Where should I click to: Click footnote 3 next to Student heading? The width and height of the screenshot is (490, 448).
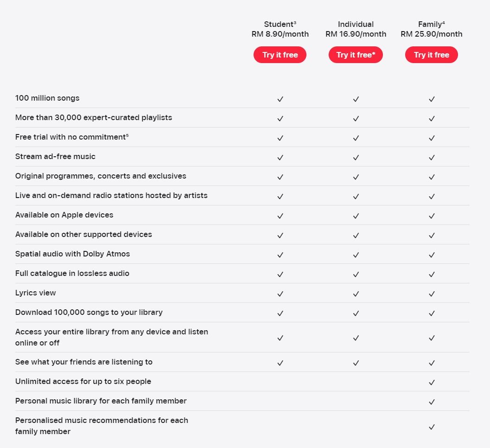click(x=295, y=23)
